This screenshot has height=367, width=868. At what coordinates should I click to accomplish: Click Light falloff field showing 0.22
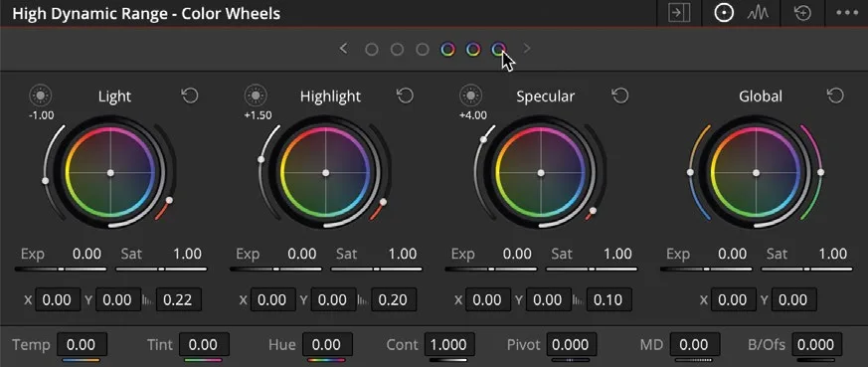point(178,300)
